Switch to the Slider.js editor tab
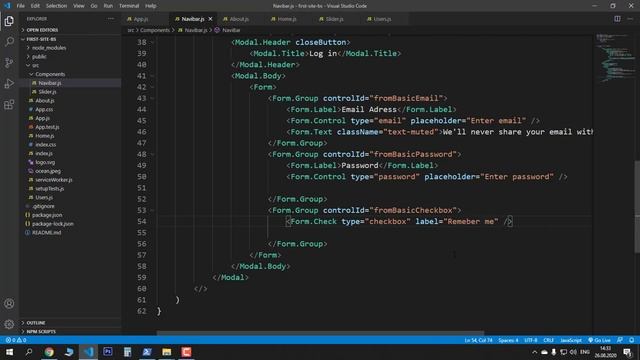This screenshot has width=640, height=360. [334, 19]
